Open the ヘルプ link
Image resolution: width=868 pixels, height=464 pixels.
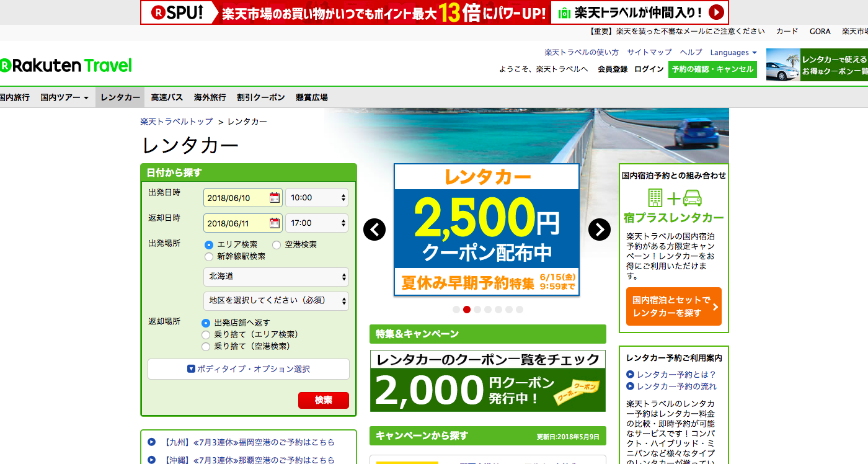point(691,53)
